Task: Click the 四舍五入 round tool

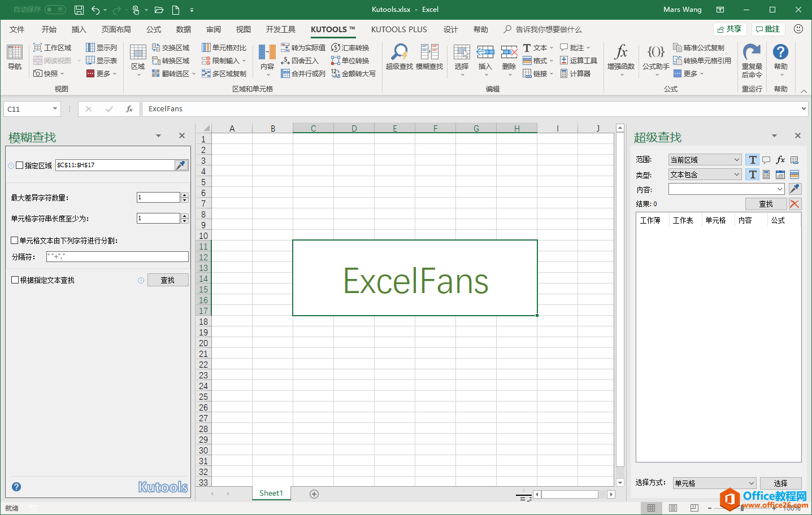Action: coord(300,60)
